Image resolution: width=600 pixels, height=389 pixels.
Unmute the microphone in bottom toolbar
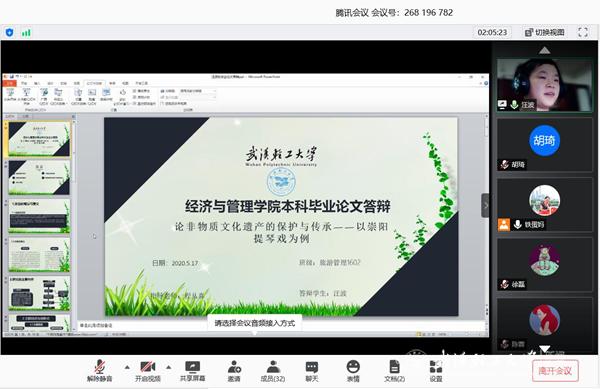pyautogui.click(x=99, y=371)
